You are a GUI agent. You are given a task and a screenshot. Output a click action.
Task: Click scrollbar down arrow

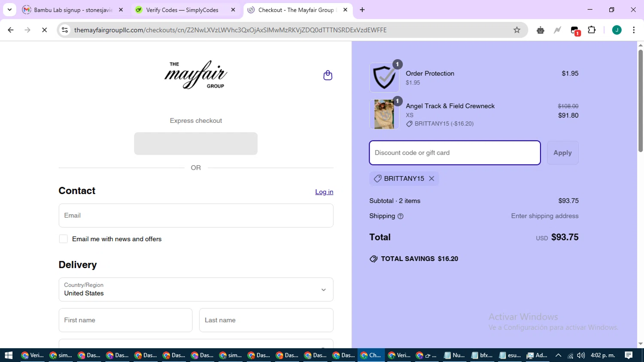640,344
